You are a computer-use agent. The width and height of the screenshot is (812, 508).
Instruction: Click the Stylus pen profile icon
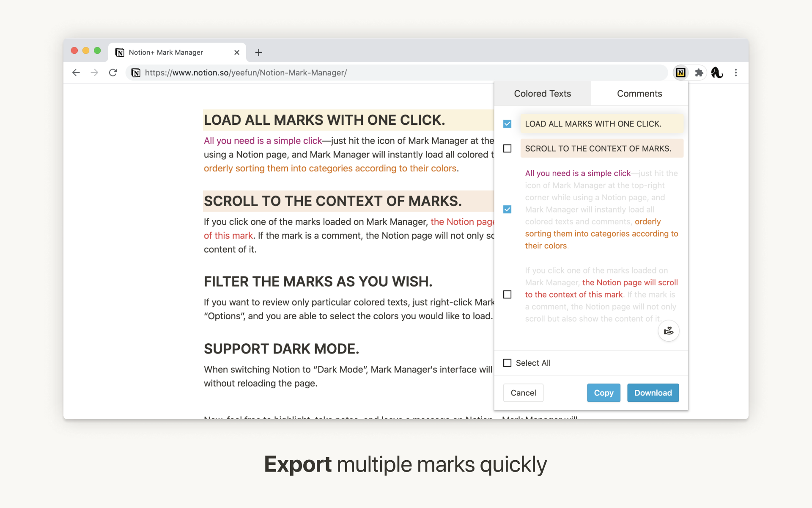[x=718, y=72]
